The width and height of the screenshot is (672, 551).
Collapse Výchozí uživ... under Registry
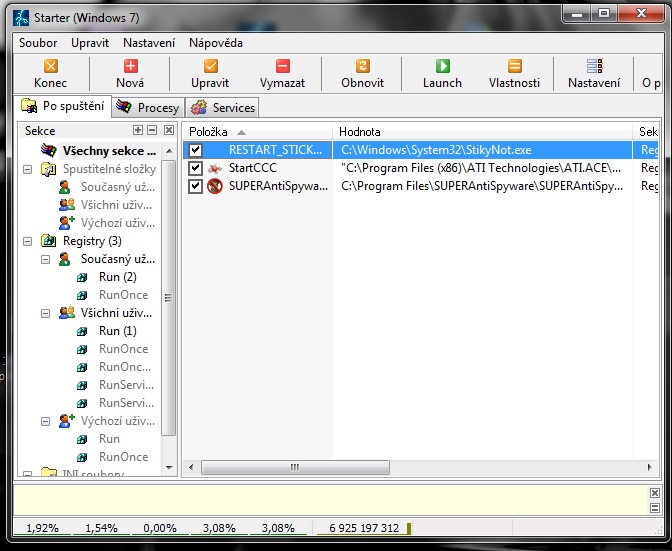coord(45,422)
